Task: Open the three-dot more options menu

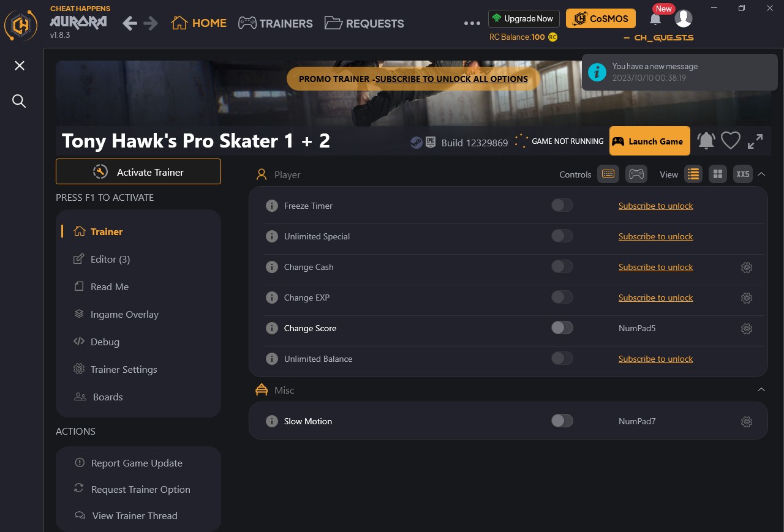Action: tap(472, 23)
